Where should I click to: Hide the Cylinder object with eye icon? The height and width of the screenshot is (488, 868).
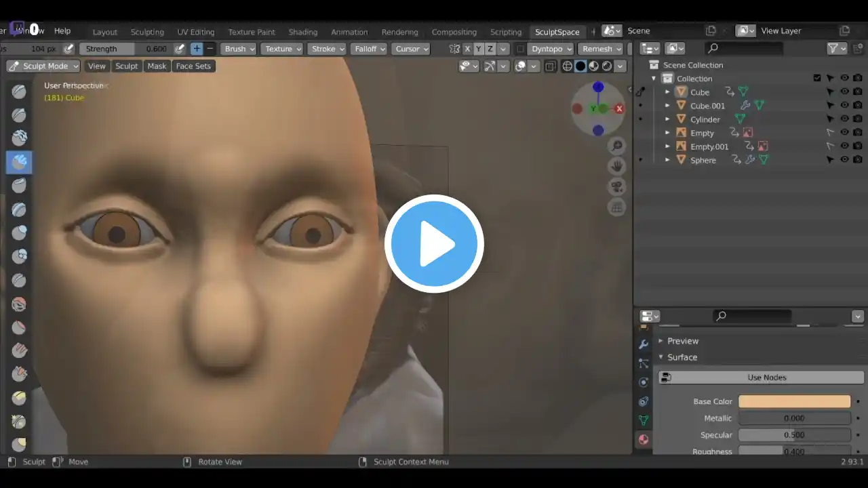pyautogui.click(x=845, y=119)
